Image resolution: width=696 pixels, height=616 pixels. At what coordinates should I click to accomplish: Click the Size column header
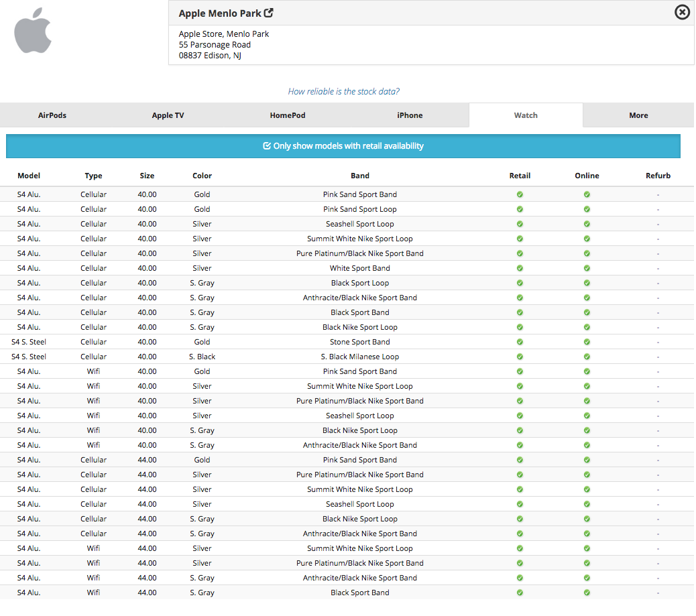[x=147, y=176]
